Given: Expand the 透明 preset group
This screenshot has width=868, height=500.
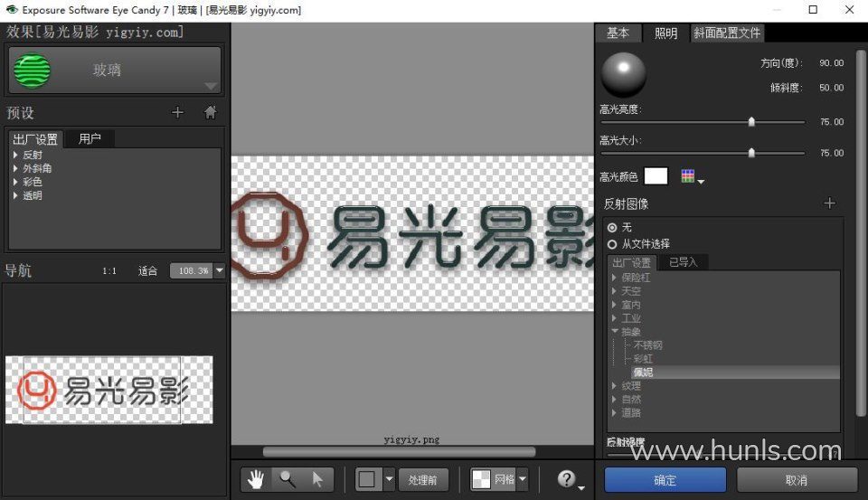Looking at the screenshot, I should tap(15, 195).
